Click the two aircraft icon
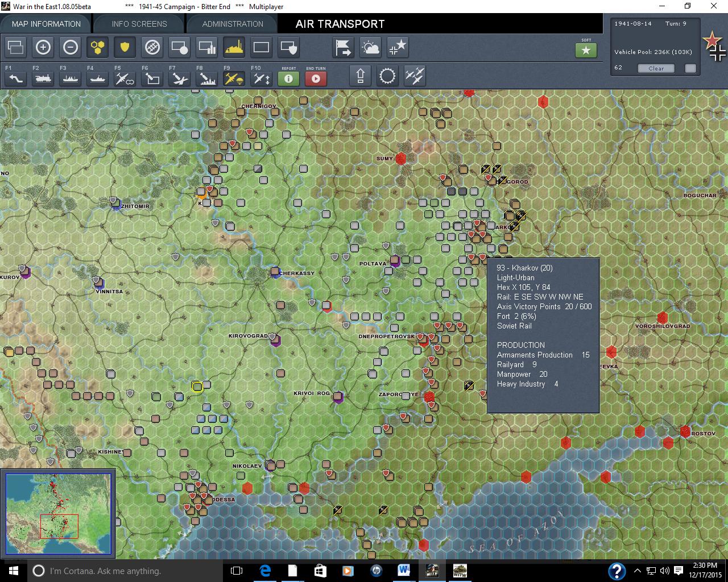The image size is (728, 582). [x=415, y=76]
